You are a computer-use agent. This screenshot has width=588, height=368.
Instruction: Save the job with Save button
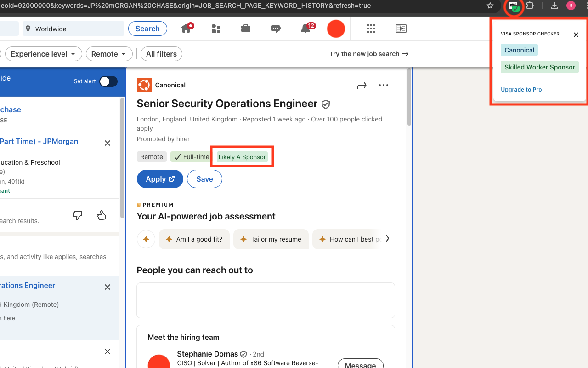(204, 179)
